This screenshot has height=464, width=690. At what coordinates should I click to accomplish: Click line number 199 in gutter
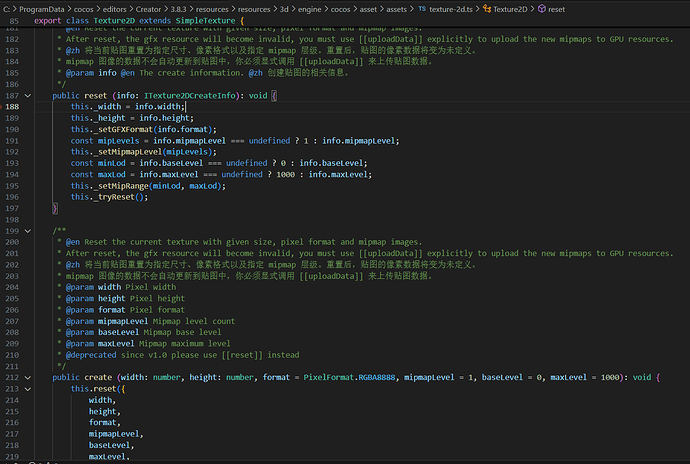(12, 230)
